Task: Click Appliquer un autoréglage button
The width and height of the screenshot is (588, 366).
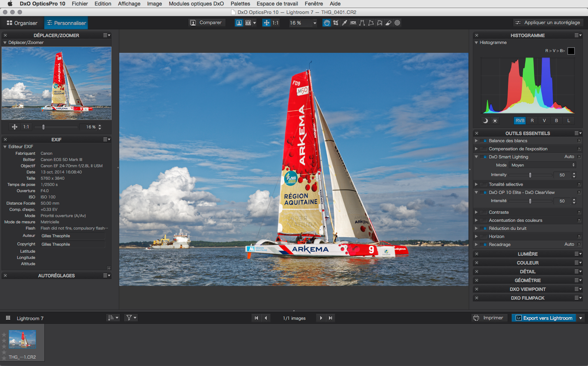Action: [x=548, y=23]
